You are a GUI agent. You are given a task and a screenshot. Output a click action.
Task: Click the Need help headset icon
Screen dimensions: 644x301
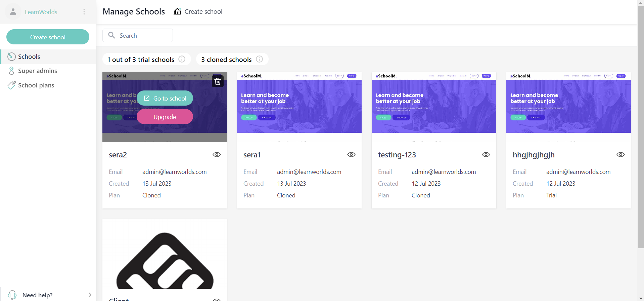pos(12,295)
